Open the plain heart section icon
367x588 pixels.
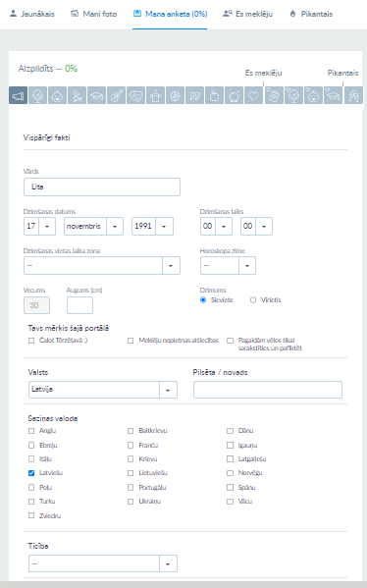click(253, 95)
